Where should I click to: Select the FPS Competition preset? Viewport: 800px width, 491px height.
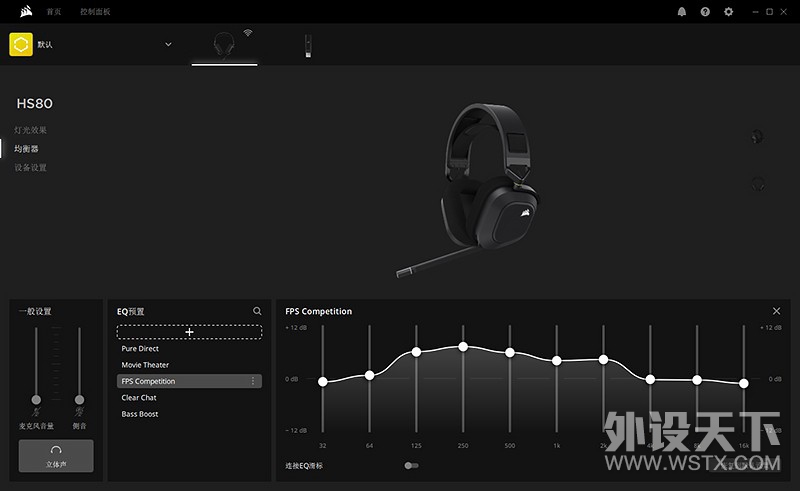[x=189, y=381]
